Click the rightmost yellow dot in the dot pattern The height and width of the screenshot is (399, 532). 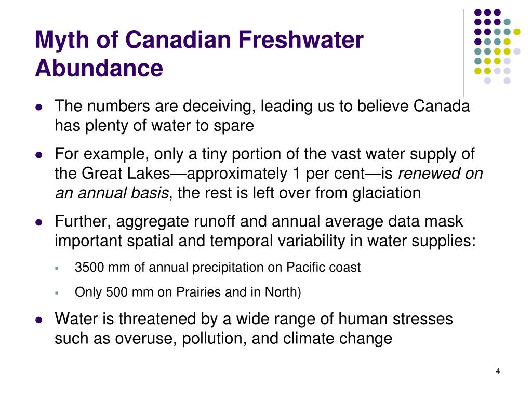(517, 32)
